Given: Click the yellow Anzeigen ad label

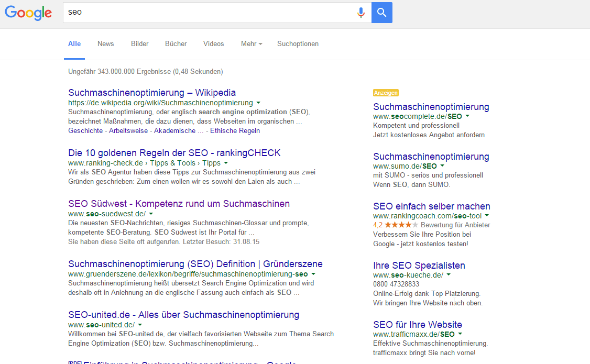Looking at the screenshot, I should pos(386,93).
